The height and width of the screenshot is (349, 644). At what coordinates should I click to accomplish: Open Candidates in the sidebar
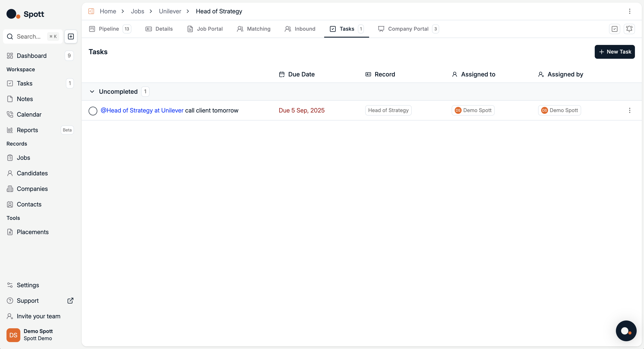tap(40, 173)
